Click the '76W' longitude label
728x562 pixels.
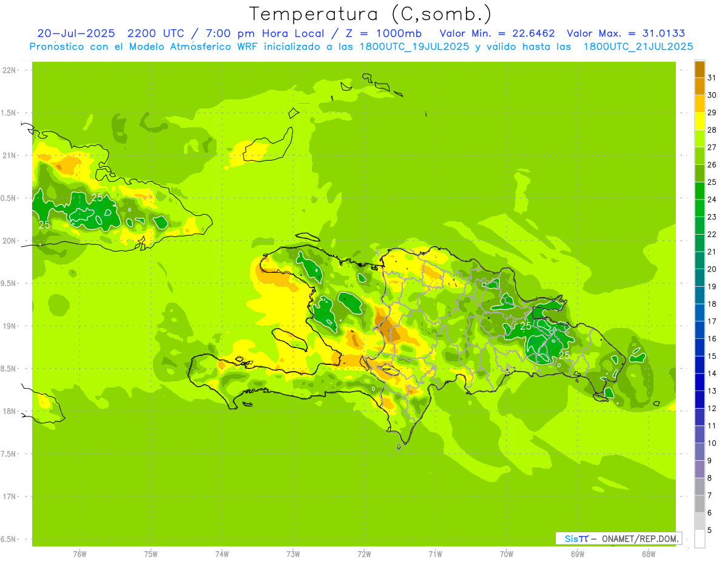pyautogui.click(x=79, y=554)
